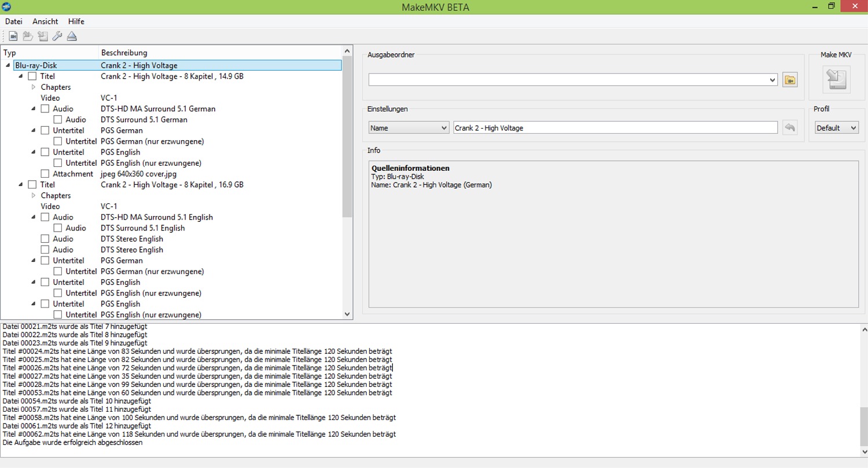
Task: Check the DTS Surround 5.1 English audio box
Action: [x=58, y=228]
